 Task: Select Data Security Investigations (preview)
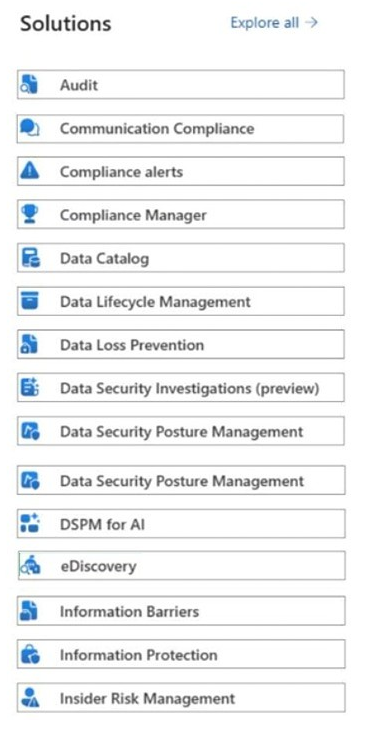181,387
